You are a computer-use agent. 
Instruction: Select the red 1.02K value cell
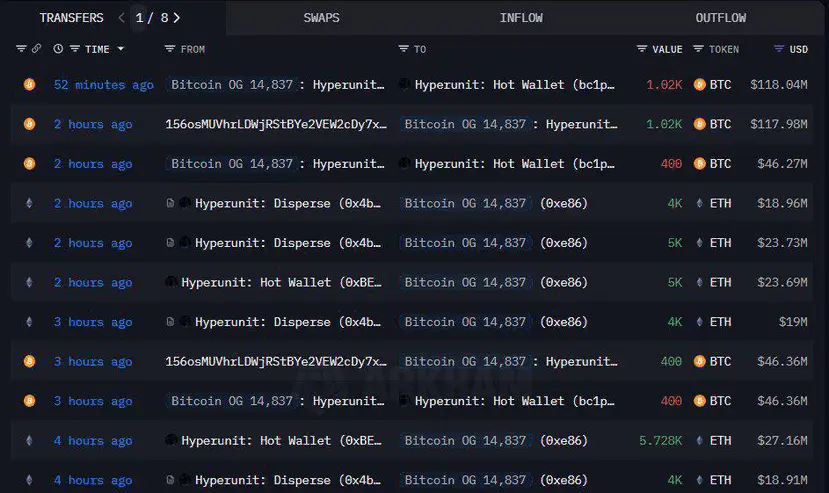pyautogui.click(x=664, y=85)
